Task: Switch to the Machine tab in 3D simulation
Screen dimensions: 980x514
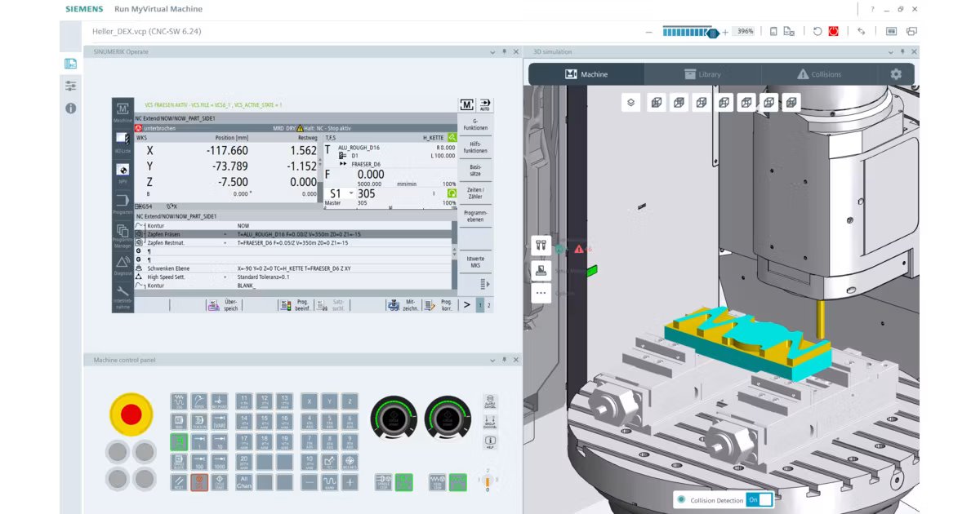Action: tap(586, 74)
